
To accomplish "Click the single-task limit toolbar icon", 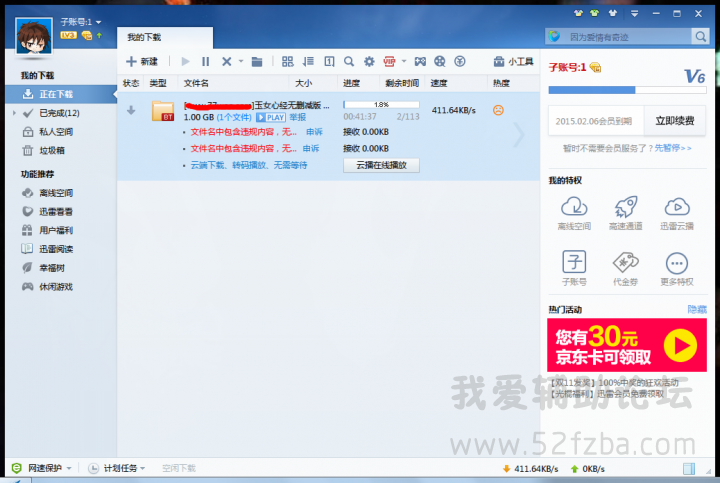I will [x=329, y=62].
